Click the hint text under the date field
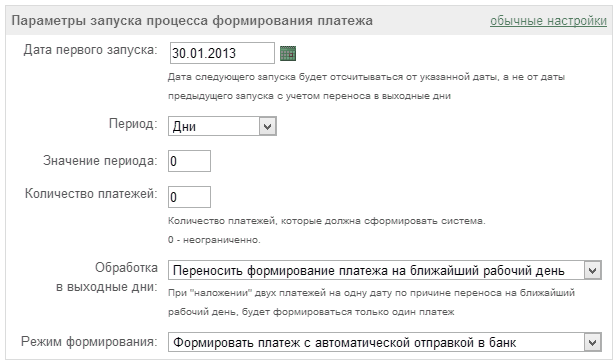 pos(366,86)
